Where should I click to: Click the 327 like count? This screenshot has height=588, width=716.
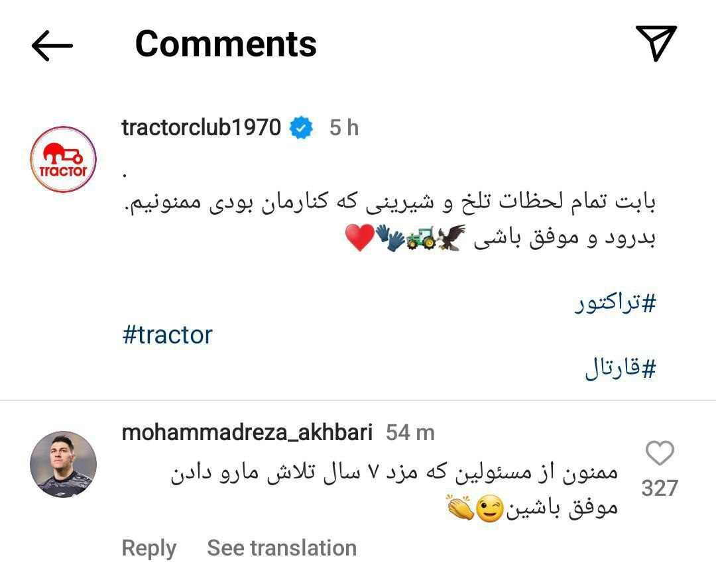tap(659, 488)
